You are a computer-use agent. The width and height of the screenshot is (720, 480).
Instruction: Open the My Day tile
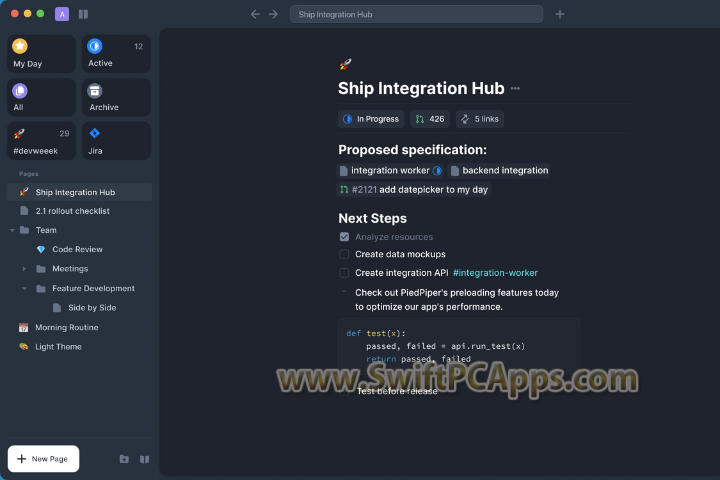click(42, 54)
